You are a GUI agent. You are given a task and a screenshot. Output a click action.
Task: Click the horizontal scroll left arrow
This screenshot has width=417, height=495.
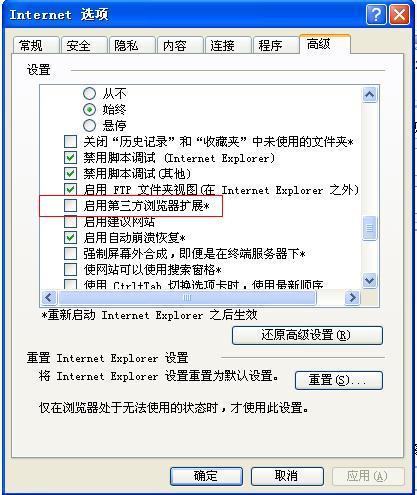coord(49,297)
